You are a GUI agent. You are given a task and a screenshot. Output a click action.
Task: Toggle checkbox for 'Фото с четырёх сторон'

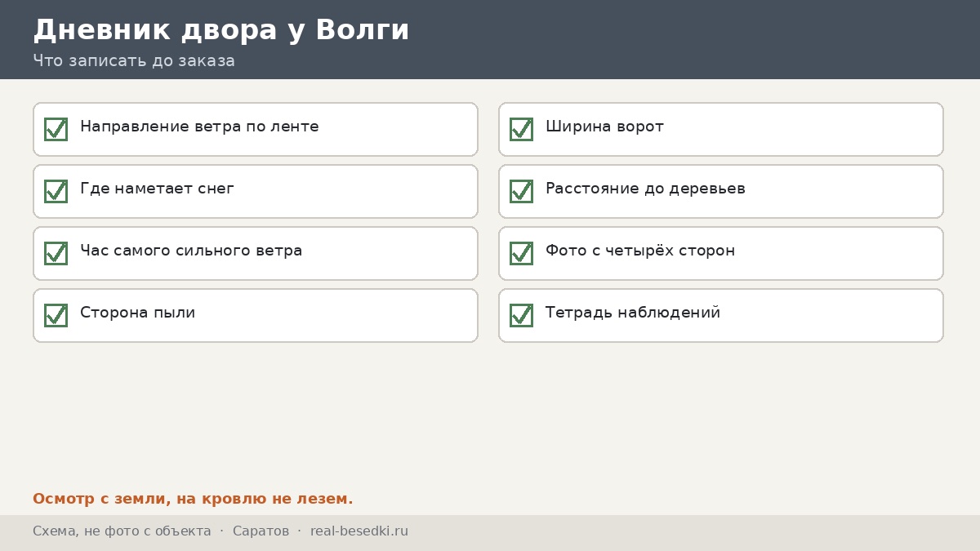tap(521, 253)
